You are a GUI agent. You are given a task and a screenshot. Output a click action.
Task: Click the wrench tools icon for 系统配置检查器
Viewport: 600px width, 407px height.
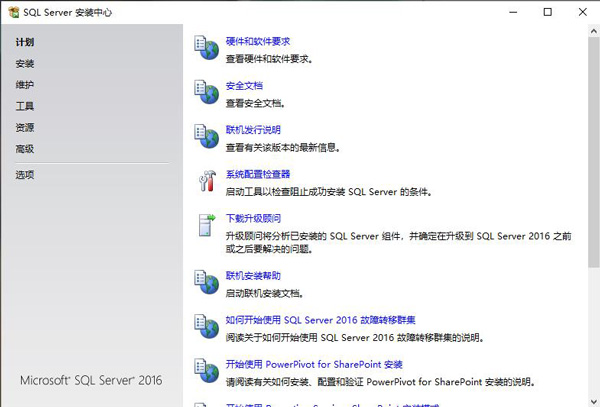(x=207, y=181)
